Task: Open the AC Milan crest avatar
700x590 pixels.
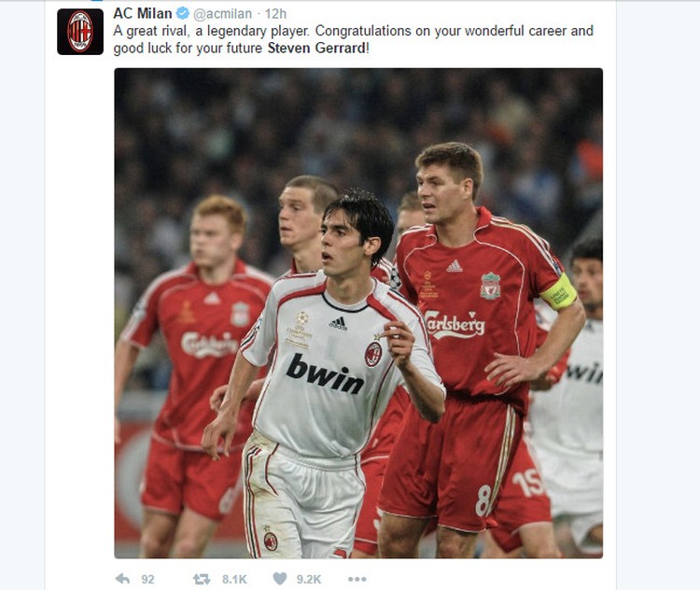Action: point(80,32)
